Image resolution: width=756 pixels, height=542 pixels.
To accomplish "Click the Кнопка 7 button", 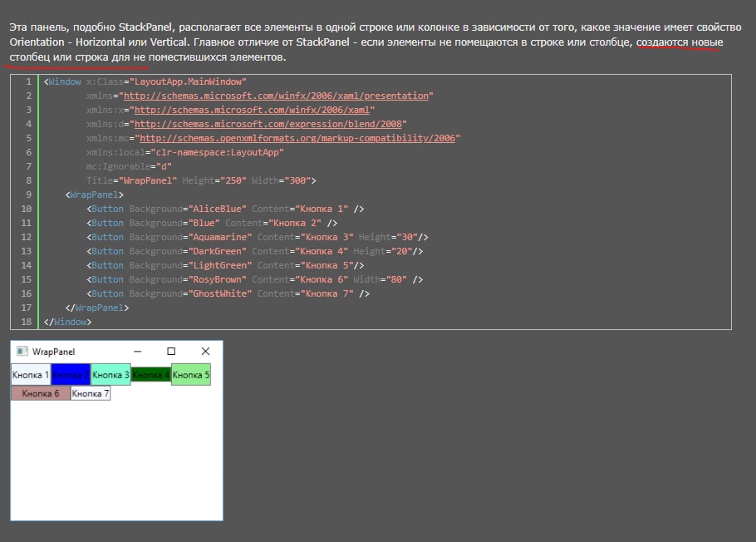I will tap(91, 393).
